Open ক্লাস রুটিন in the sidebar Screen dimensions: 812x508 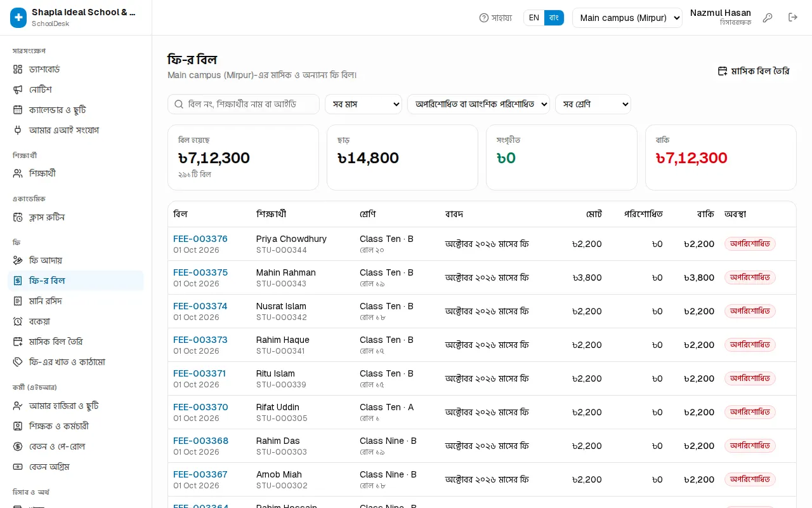click(x=75, y=217)
